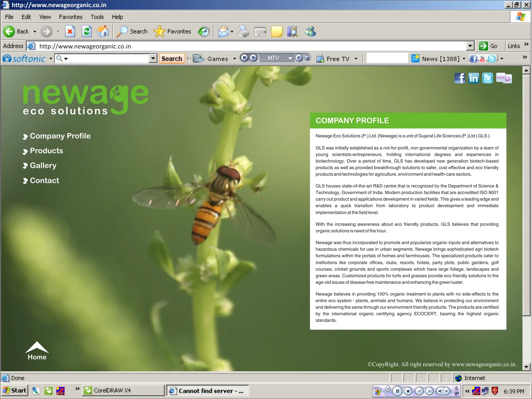Click the Refresh page icon
Screen dimensions: 532x399
pos(87,31)
